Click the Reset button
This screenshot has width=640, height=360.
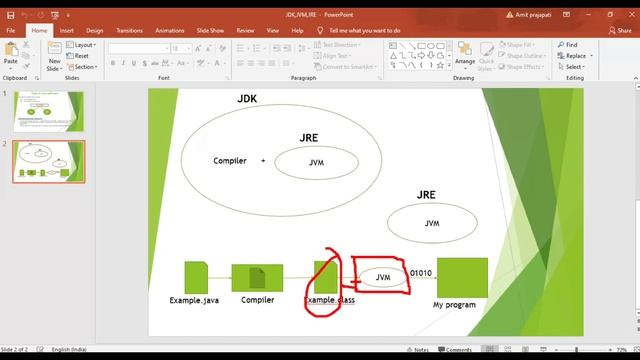tap(78, 56)
